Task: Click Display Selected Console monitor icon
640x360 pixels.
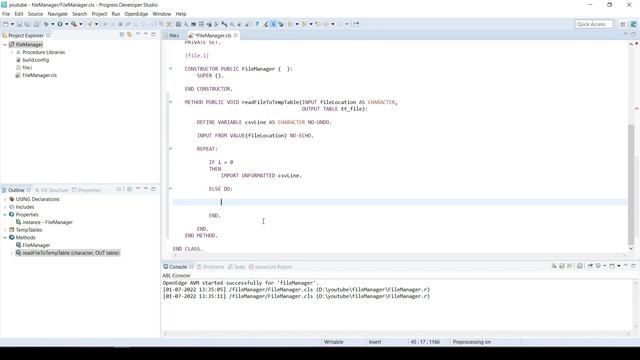Action: click(598, 266)
